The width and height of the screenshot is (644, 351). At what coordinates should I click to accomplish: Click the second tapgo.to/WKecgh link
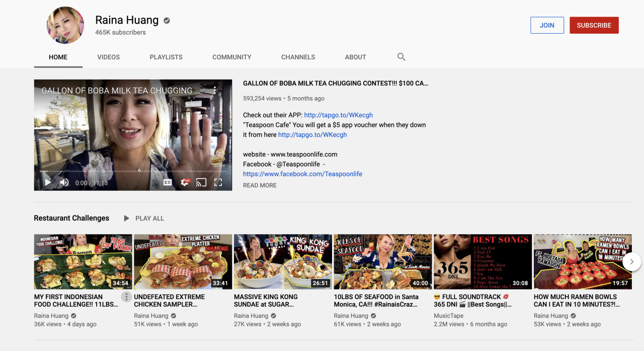312,134
